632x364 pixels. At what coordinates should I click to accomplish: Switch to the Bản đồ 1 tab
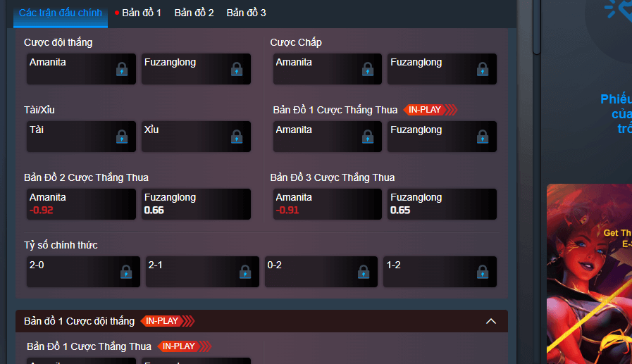[141, 13]
